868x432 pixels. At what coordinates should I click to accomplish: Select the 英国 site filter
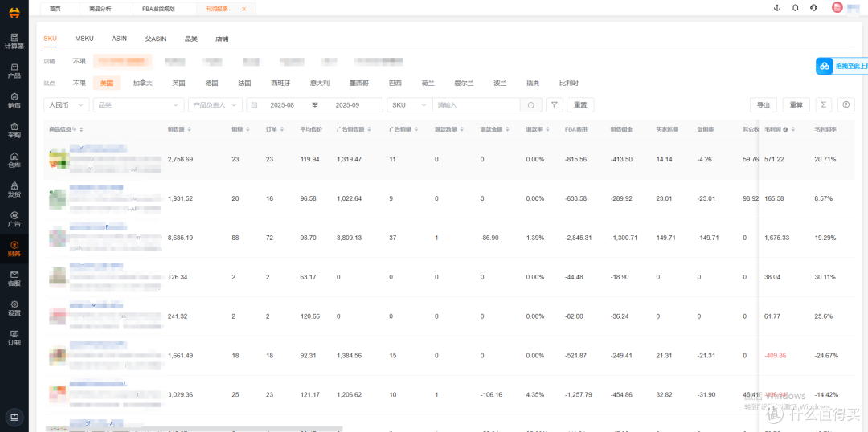pyautogui.click(x=178, y=83)
